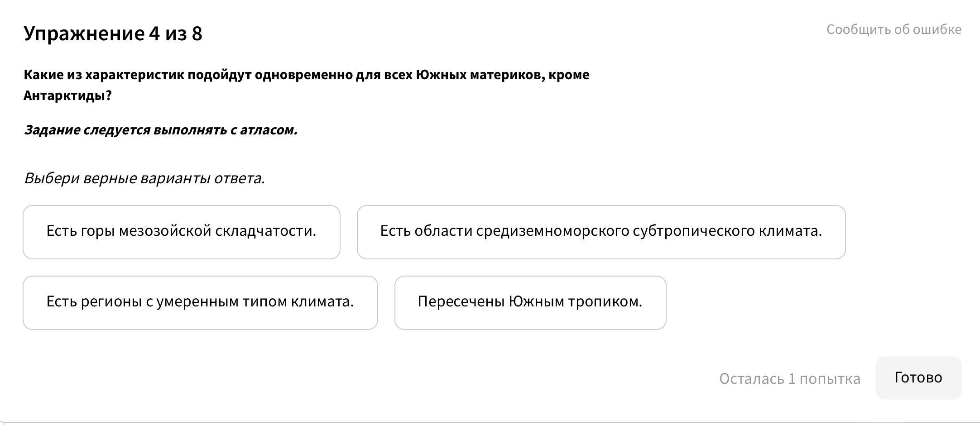Toggle the 'Есть горы мезозойской складчатости' answer

pyautogui.click(x=181, y=232)
